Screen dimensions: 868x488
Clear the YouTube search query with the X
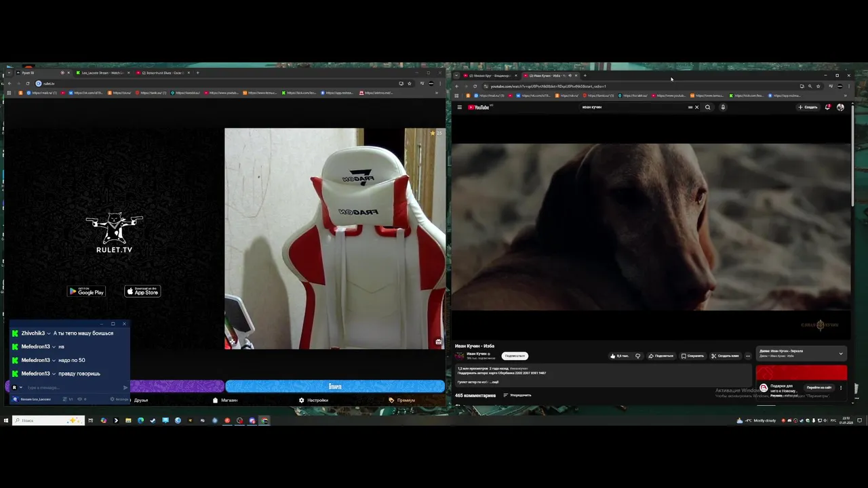(696, 107)
